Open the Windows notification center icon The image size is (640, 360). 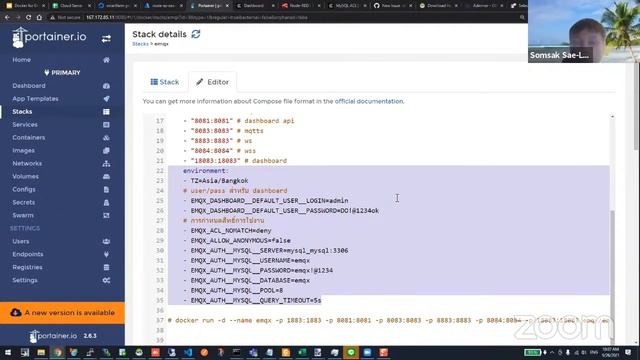[x=628, y=352]
